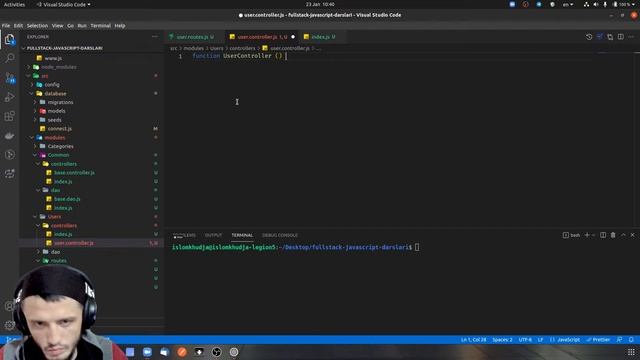This screenshot has width=640, height=360.
Task: Switch to the PROBLEMS panel tab
Action: click(x=184, y=235)
